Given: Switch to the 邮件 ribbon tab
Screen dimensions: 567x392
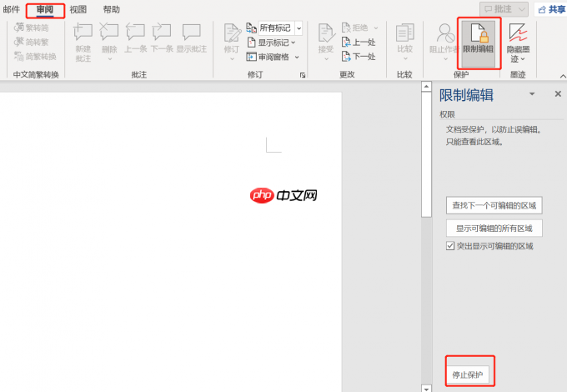Looking at the screenshot, I should pos(11,9).
